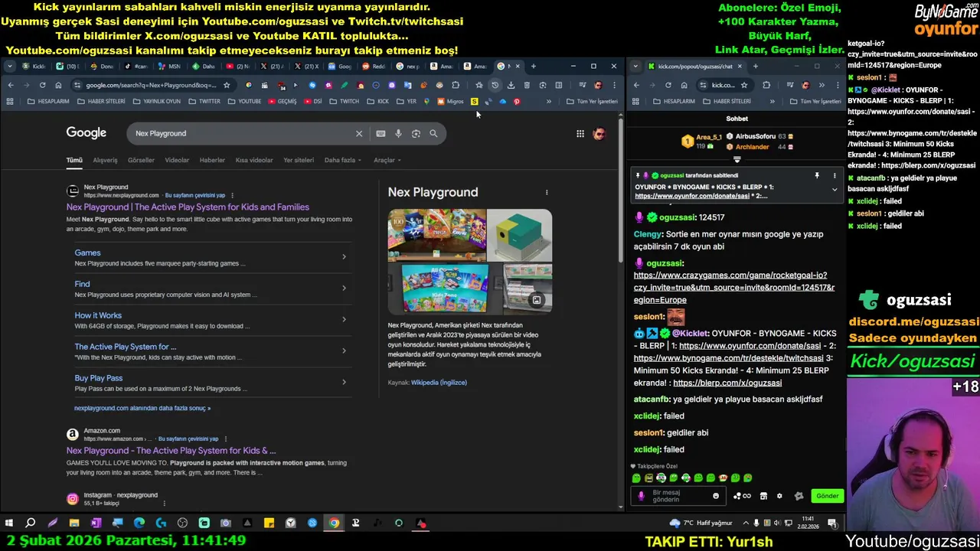Switch to the Alışveriş search tab
The height and width of the screenshot is (551, 980).
tap(105, 160)
